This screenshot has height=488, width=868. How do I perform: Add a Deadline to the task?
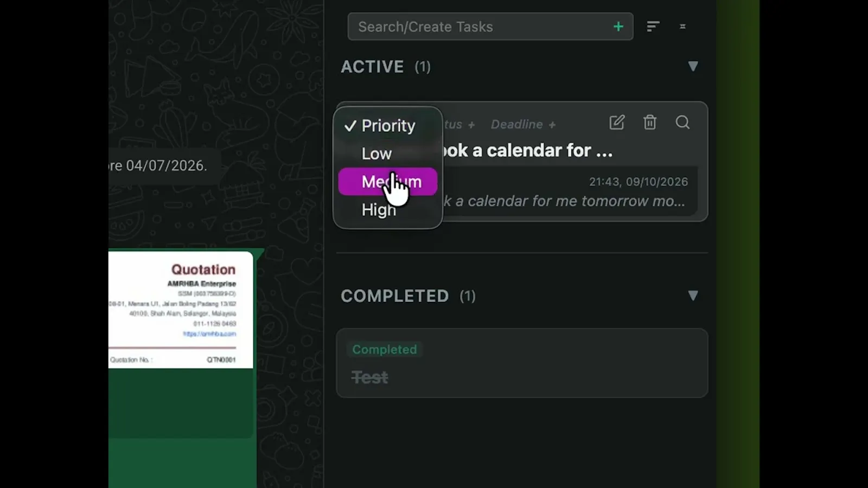coord(523,125)
